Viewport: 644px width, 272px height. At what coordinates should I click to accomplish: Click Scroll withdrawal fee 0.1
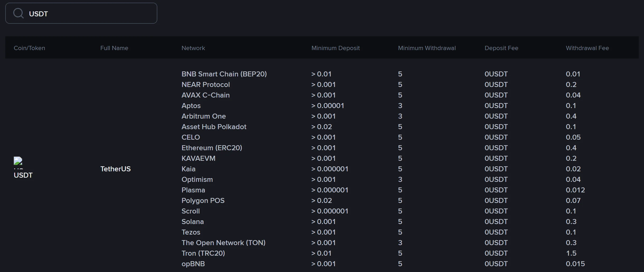click(x=571, y=211)
